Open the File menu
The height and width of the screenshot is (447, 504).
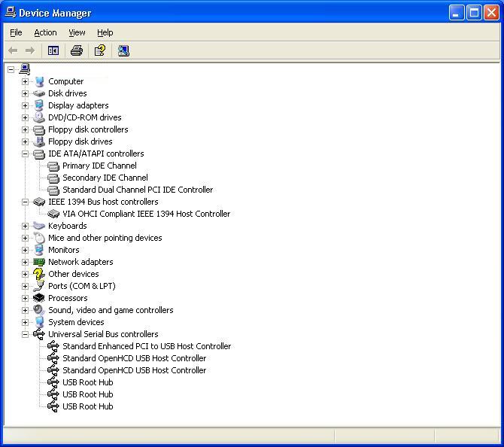[16, 32]
